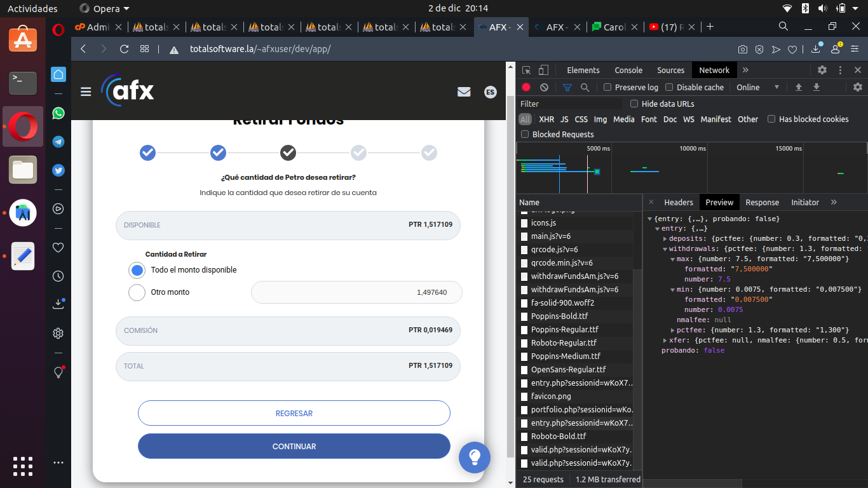Image resolution: width=868 pixels, height=488 pixels.
Task: Open DevTools inspect element picker
Action: pyautogui.click(x=526, y=70)
